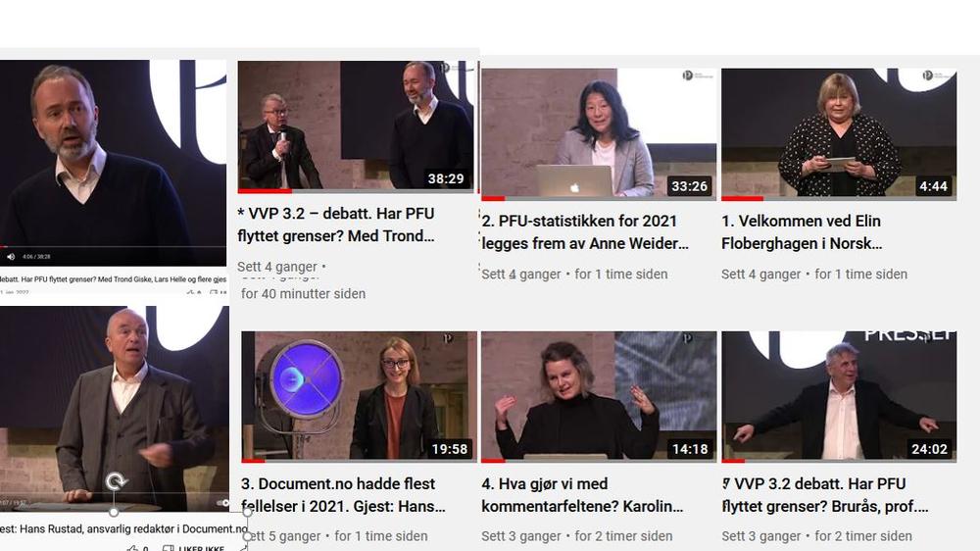
Task: Click the rotate handle on the pasted image
Action: pyautogui.click(x=115, y=481)
